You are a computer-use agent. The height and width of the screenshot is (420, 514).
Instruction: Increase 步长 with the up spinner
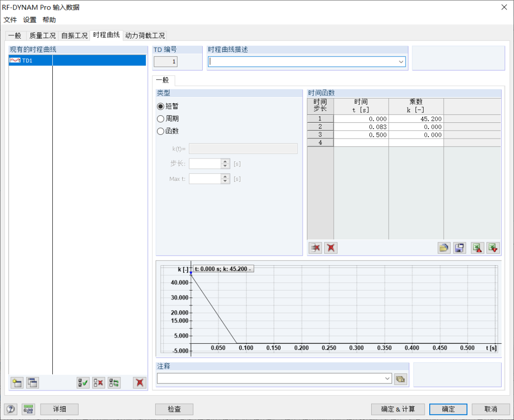pos(225,161)
